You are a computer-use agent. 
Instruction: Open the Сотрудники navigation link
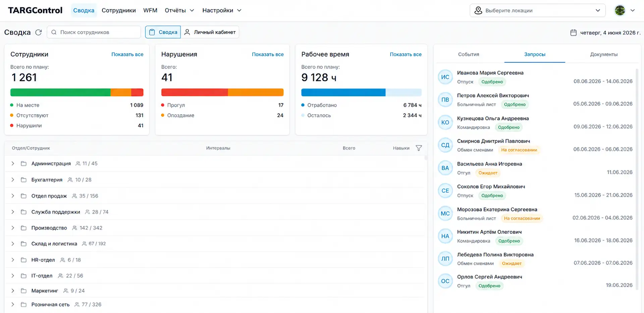(119, 10)
